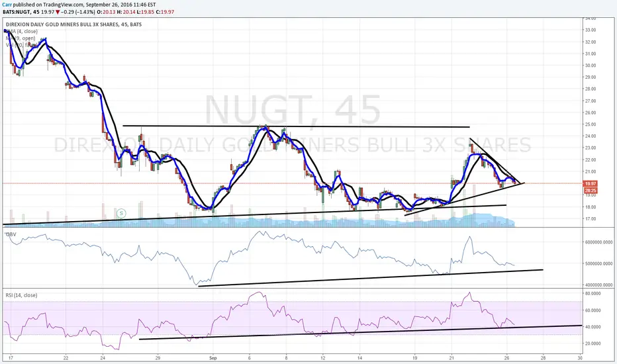
Task: Click the OBV indicator pane label
Action: tap(10, 234)
